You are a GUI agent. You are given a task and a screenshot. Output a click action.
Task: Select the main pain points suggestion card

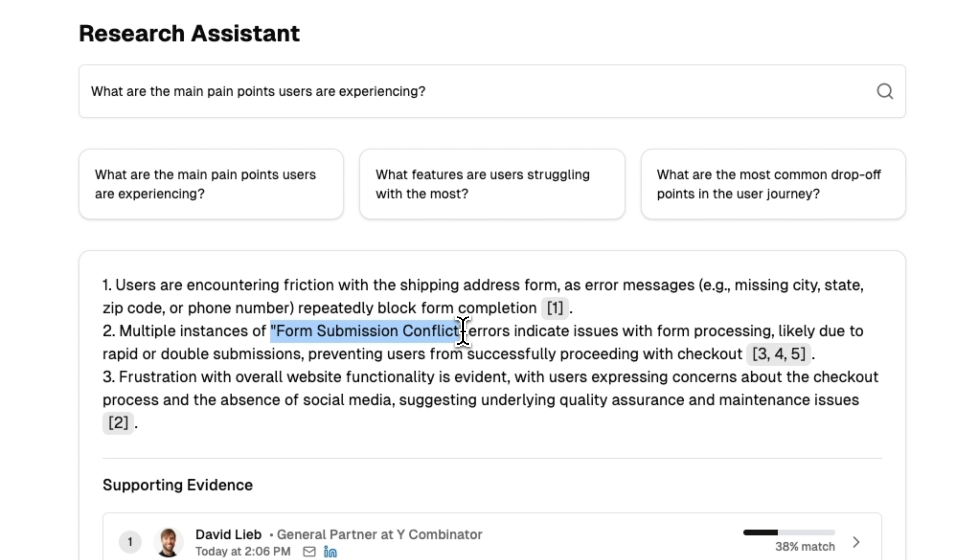click(211, 184)
